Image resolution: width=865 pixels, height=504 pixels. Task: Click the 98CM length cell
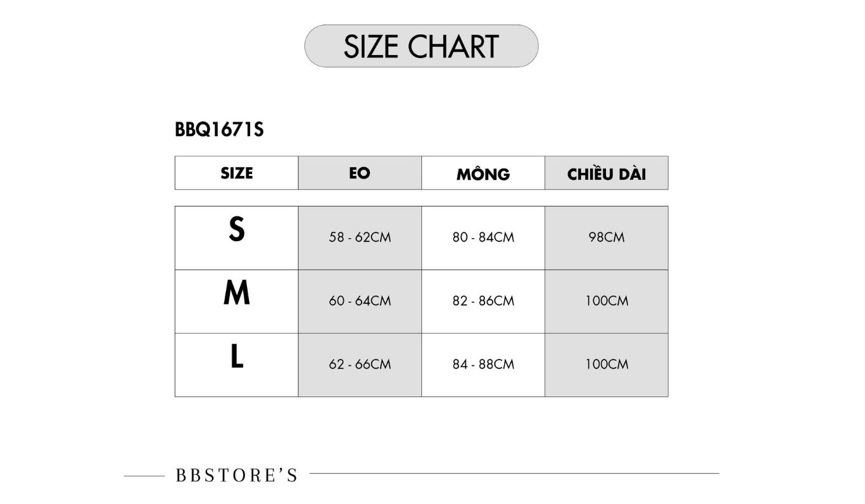pyautogui.click(x=606, y=238)
